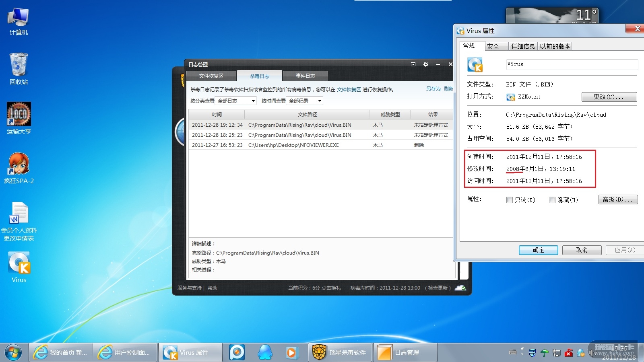Launch the 疯狂SPA-2 desktop shortcut

click(x=19, y=168)
